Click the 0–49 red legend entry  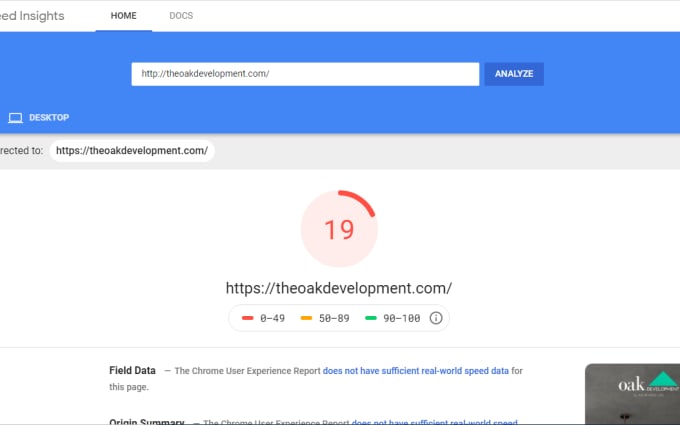coord(263,318)
